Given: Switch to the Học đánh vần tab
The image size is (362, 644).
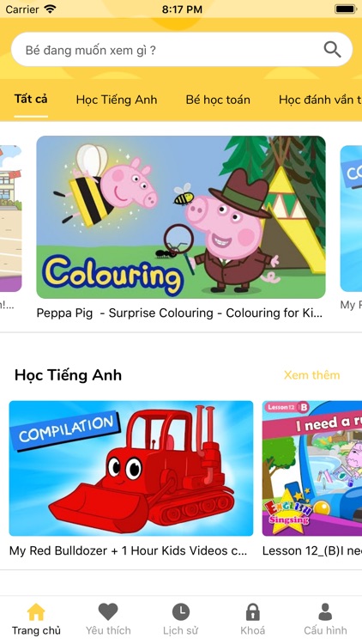Looking at the screenshot, I should 320,100.
